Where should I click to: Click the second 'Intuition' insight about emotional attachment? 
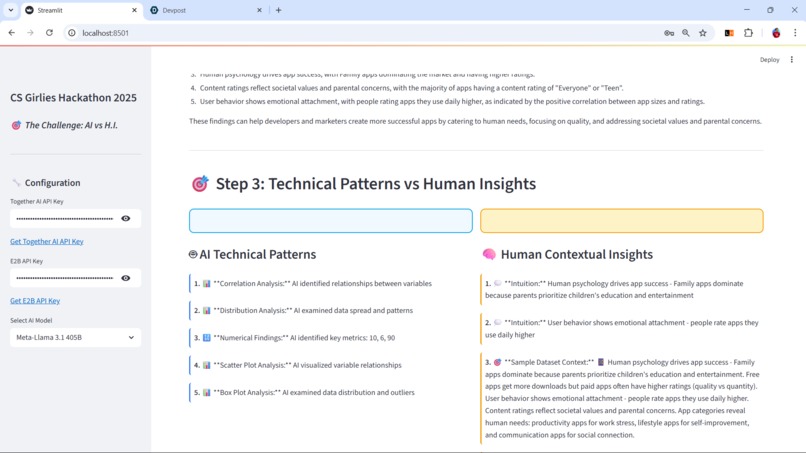tap(621, 329)
